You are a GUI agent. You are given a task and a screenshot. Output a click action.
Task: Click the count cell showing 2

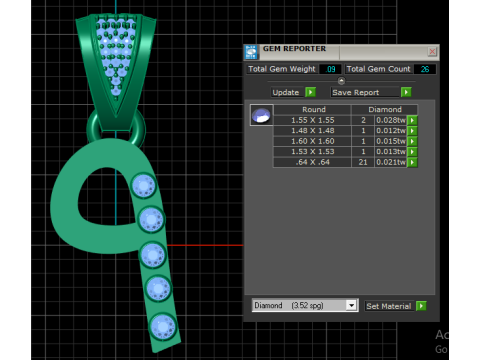point(363,120)
